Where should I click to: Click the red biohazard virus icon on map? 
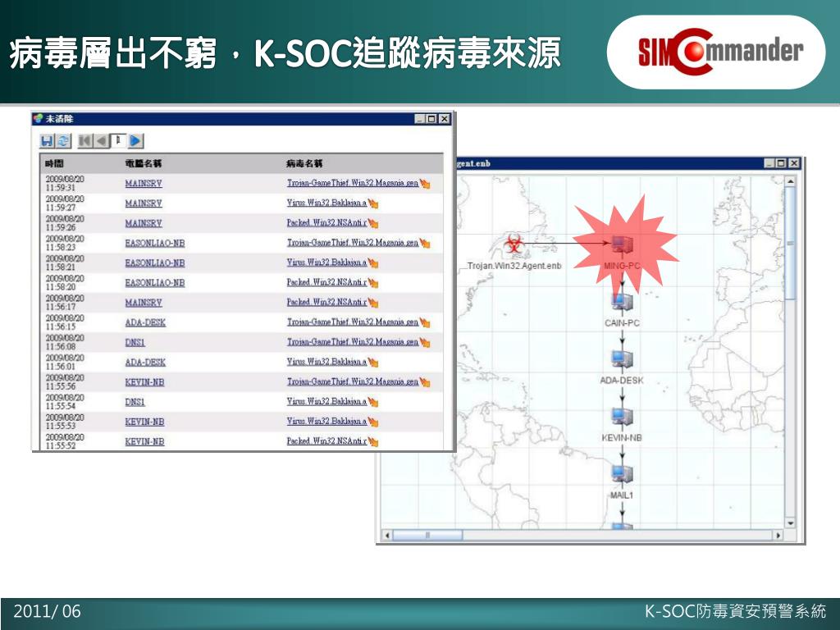pyautogui.click(x=514, y=244)
